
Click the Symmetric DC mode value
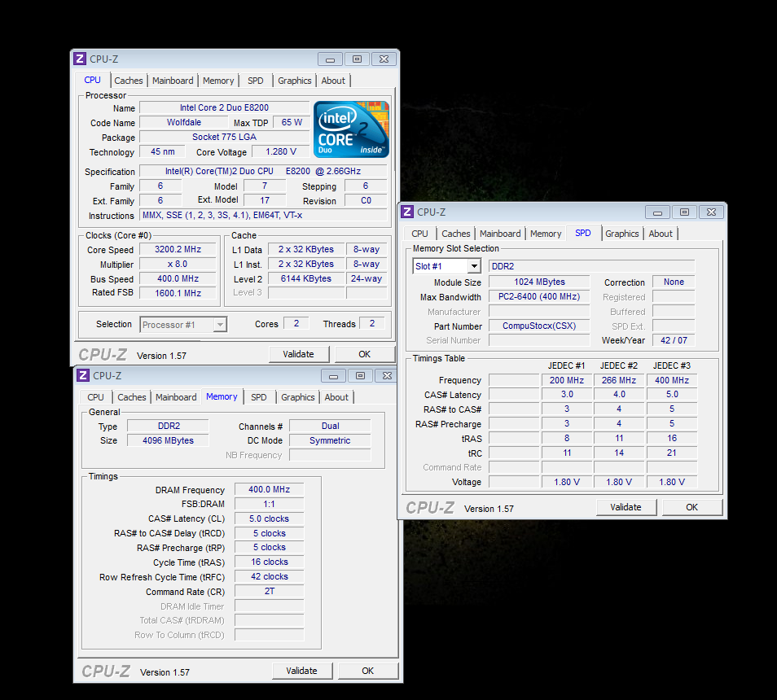coord(330,440)
